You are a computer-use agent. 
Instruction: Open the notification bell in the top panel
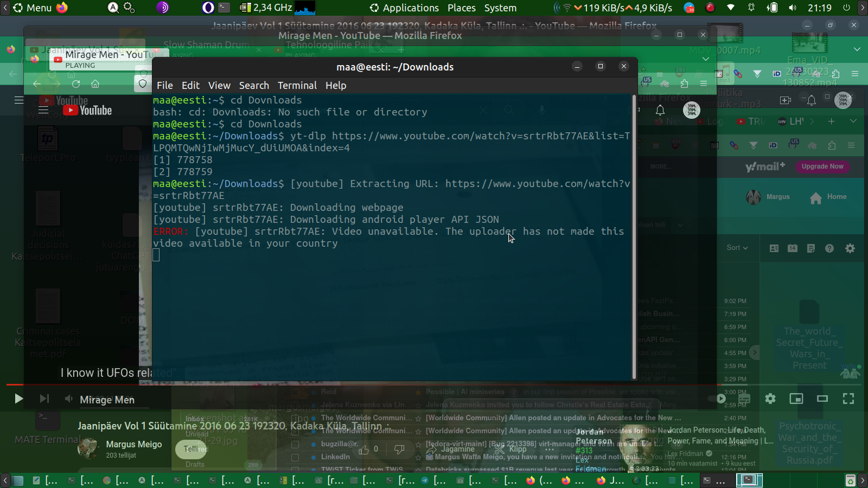click(x=751, y=8)
